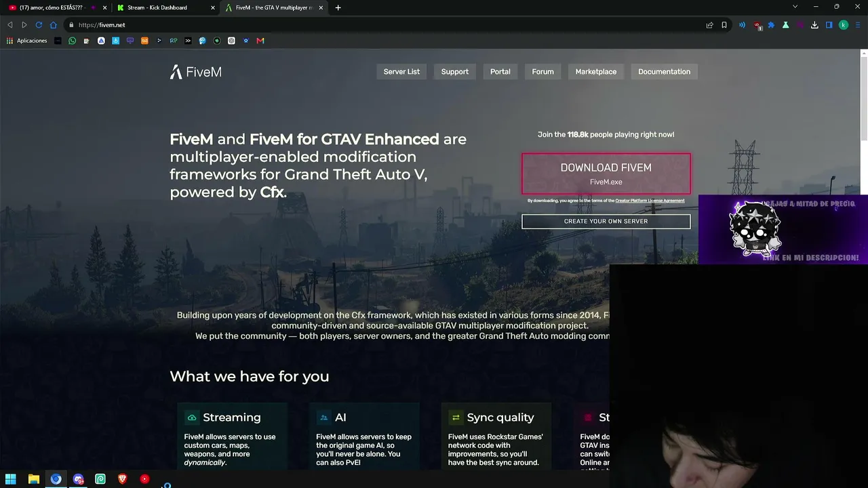Open the green spiral app on the taskbar
This screenshot has height=488, width=868.
pyautogui.click(x=100, y=479)
